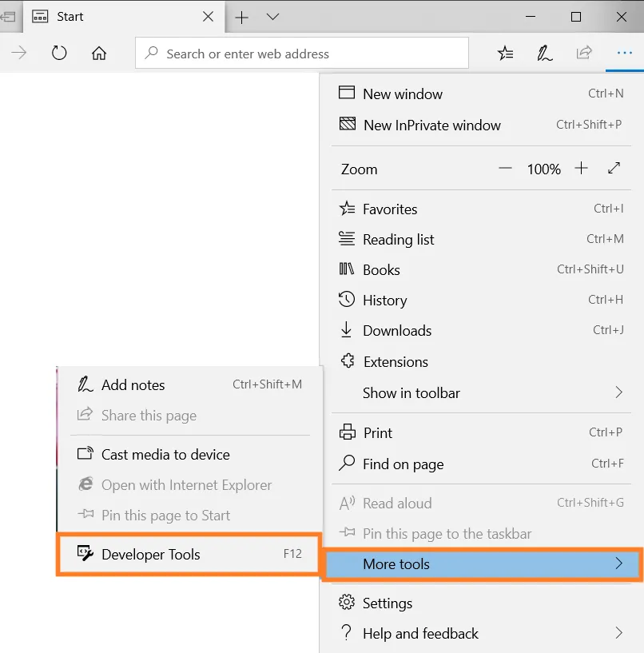Click Pin this page to Start
This screenshot has height=653, width=644.
[x=190, y=516]
